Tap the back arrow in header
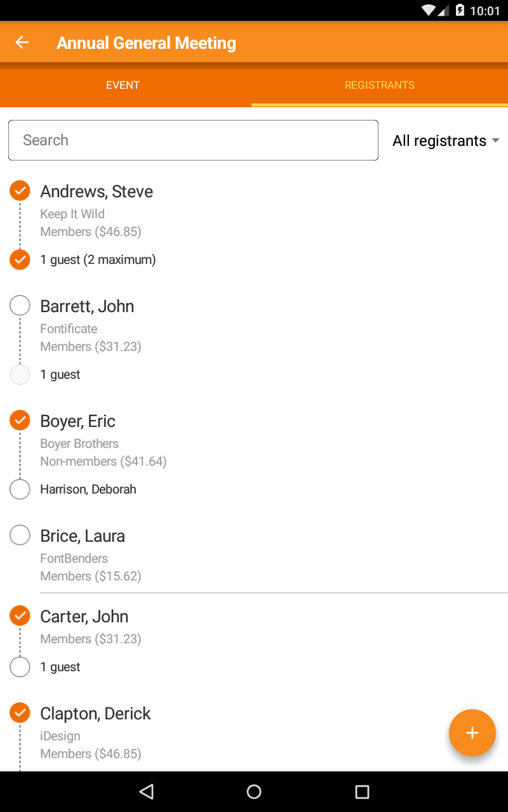The width and height of the screenshot is (508, 812). (x=22, y=43)
